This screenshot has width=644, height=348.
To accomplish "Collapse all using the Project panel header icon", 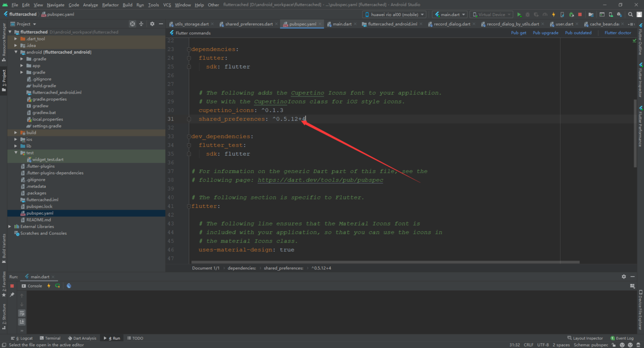I will 142,24.
